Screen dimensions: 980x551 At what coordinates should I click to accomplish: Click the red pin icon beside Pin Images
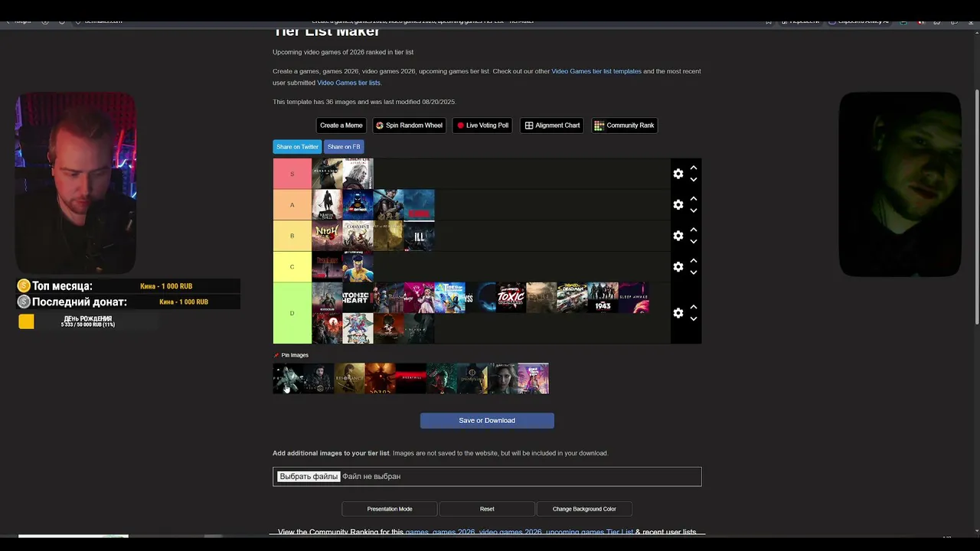coord(276,355)
